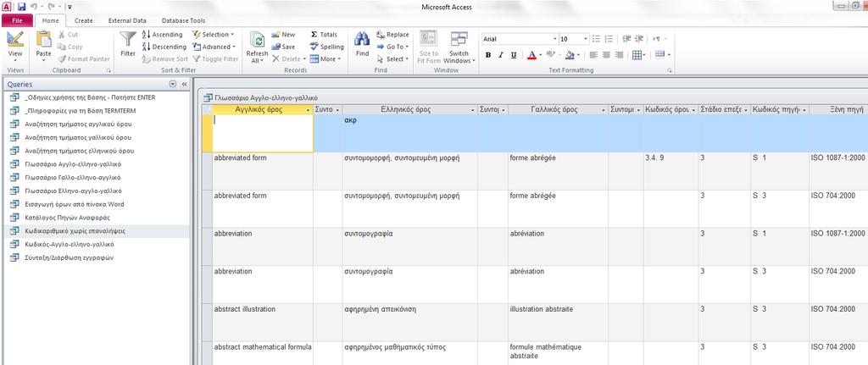Switch to the Create tab
This screenshot has width=868, height=365.
coord(84,20)
